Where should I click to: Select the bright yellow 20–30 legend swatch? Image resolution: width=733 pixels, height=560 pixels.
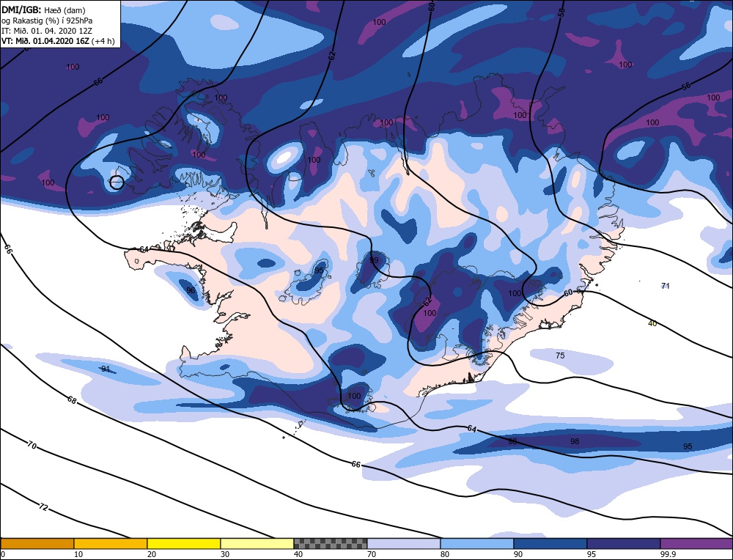pos(184,543)
